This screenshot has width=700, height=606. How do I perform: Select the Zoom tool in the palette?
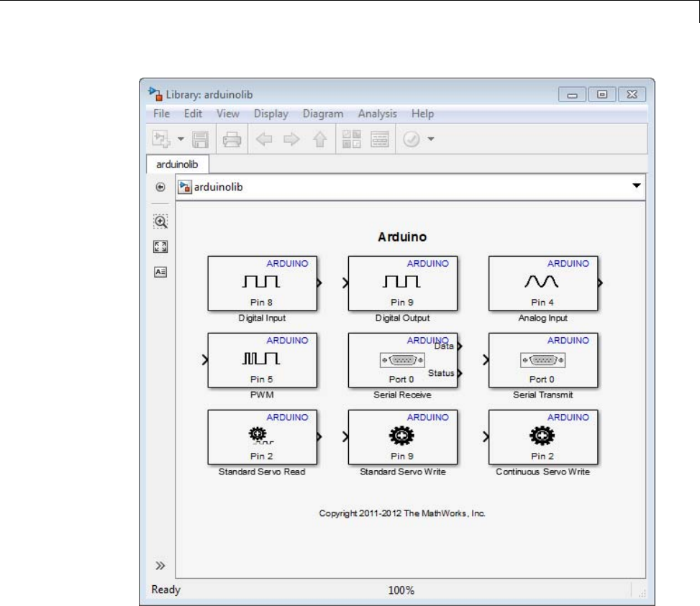160,221
